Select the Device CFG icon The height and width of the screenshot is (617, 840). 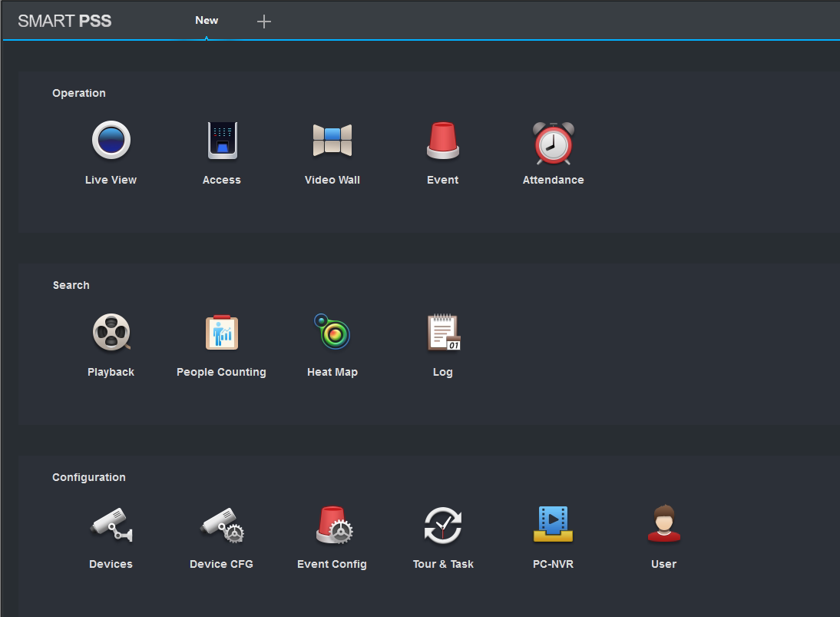[222, 526]
